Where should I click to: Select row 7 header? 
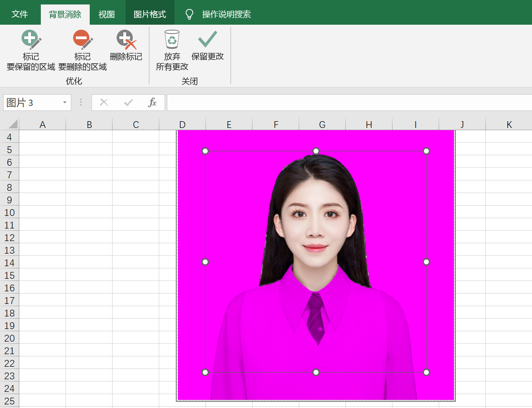coord(9,175)
